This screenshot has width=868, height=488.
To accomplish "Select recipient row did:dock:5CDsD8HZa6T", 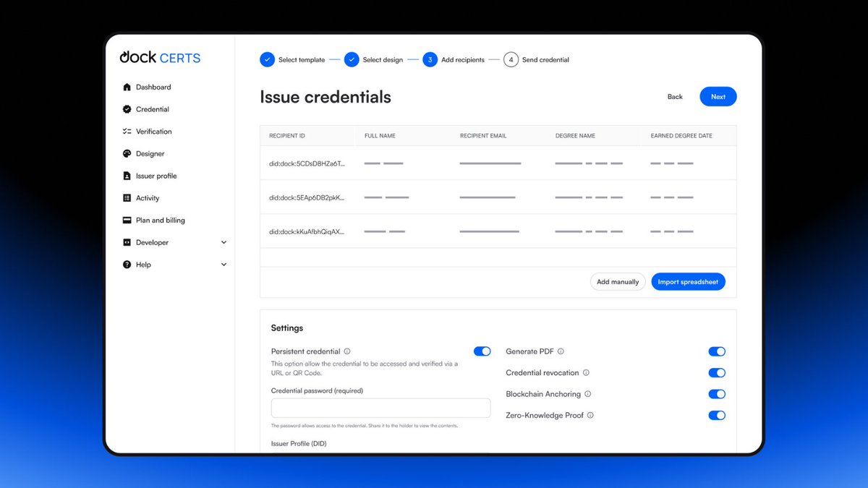I will [x=498, y=163].
